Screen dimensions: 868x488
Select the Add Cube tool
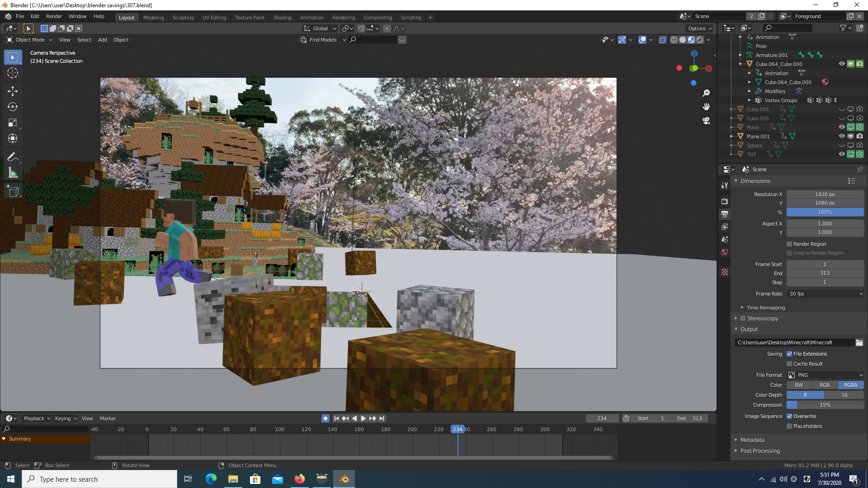[13, 192]
